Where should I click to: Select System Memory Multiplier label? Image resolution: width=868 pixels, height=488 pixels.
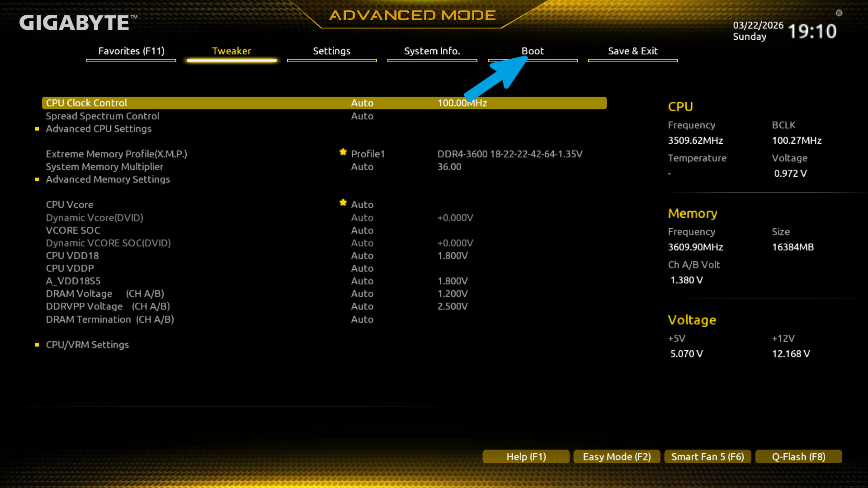tap(104, 167)
